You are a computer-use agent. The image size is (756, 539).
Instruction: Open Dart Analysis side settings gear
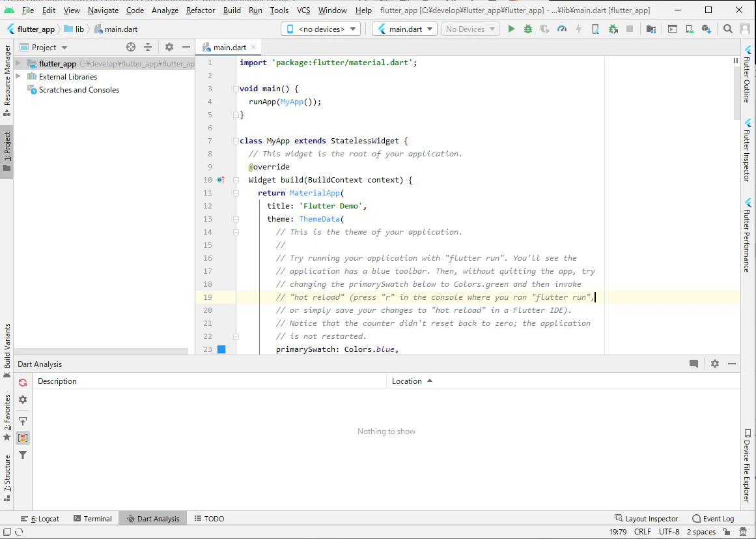(x=23, y=400)
